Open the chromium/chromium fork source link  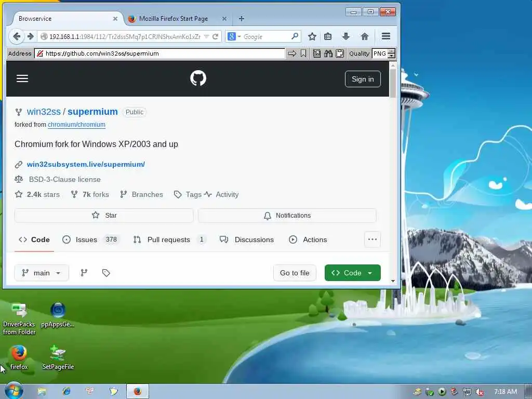[76, 125]
